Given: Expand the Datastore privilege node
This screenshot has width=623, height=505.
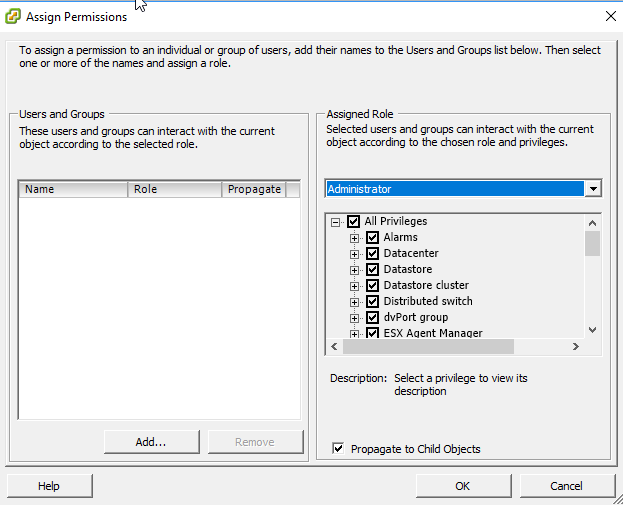Looking at the screenshot, I should click(354, 270).
